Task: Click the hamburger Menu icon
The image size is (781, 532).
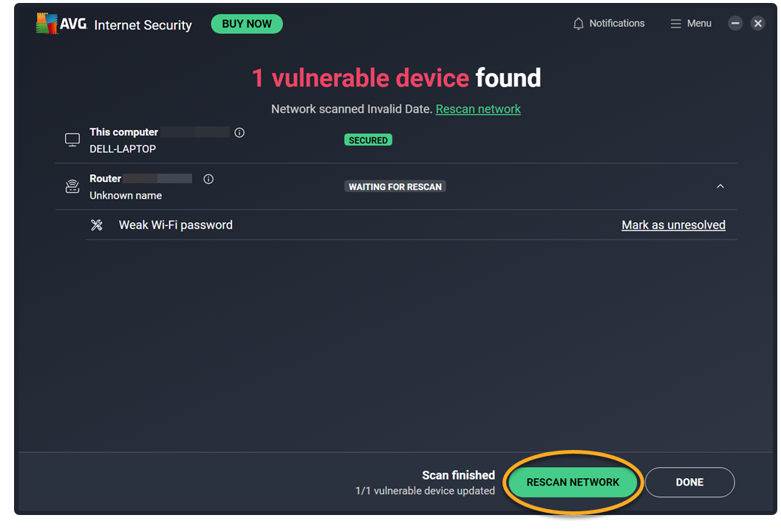Action: (x=675, y=24)
